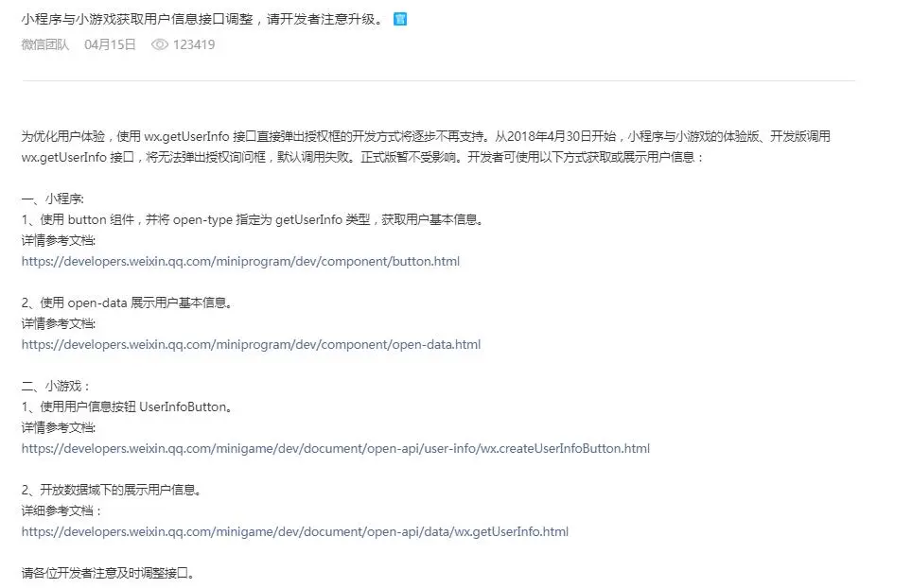Click the 123419 view count number
This screenshot has width=912, height=588.
194,44
